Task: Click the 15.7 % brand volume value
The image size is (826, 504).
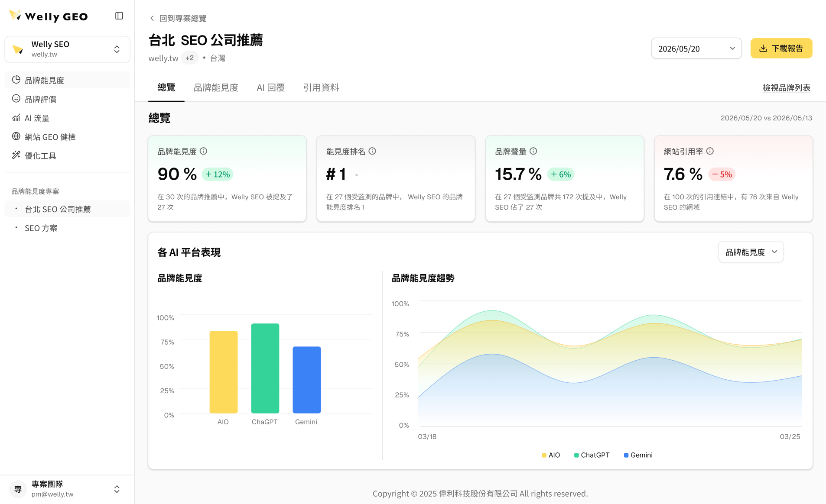Action: point(518,174)
